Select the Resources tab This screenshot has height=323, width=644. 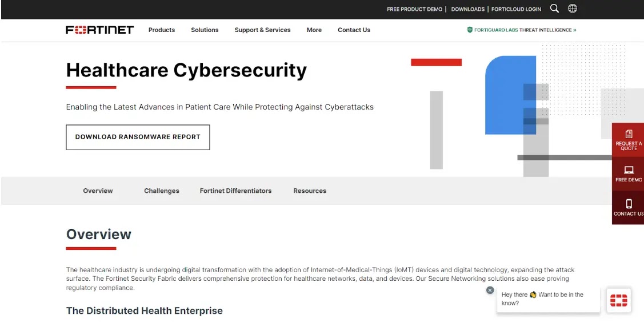(x=310, y=191)
